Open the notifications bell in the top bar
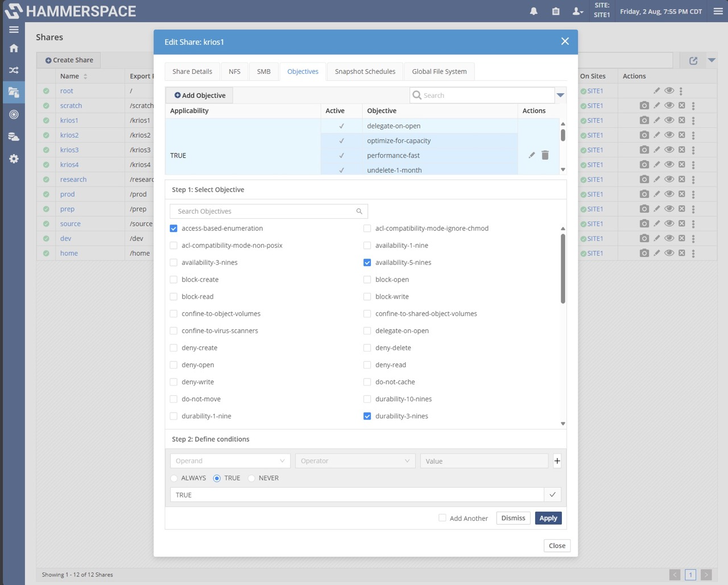728x585 pixels. tap(533, 11)
